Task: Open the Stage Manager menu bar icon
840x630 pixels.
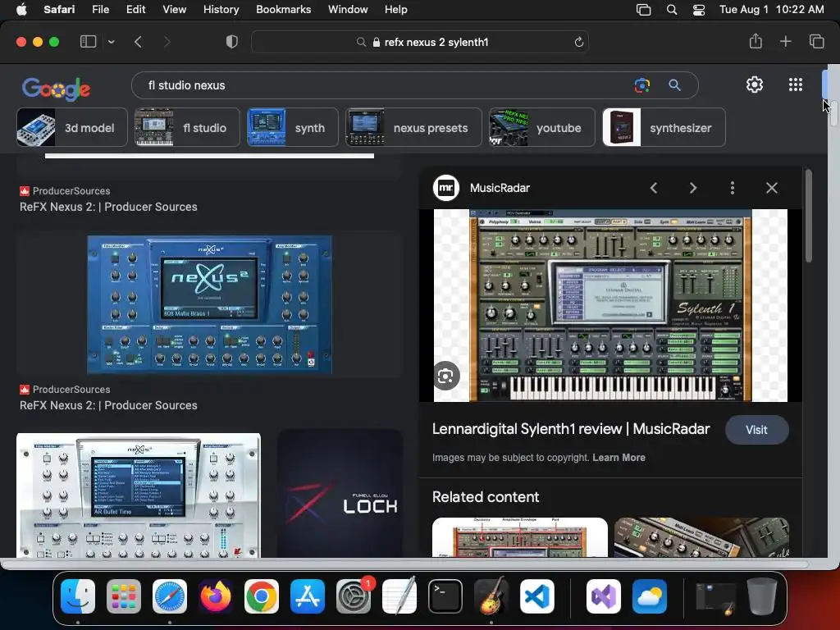Action: click(x=643, y=9)
